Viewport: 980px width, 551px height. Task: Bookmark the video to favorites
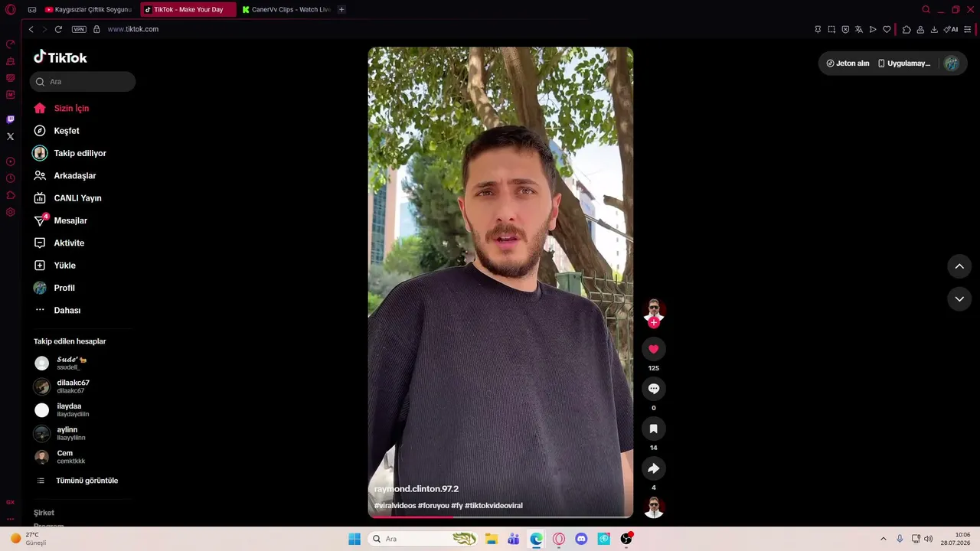(x=653, y=429)
